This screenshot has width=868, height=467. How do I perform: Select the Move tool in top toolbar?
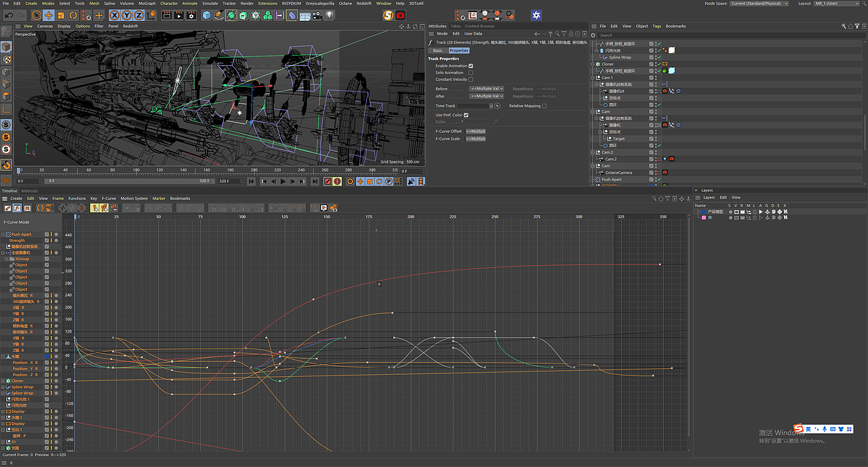click(x=49, y=15)
